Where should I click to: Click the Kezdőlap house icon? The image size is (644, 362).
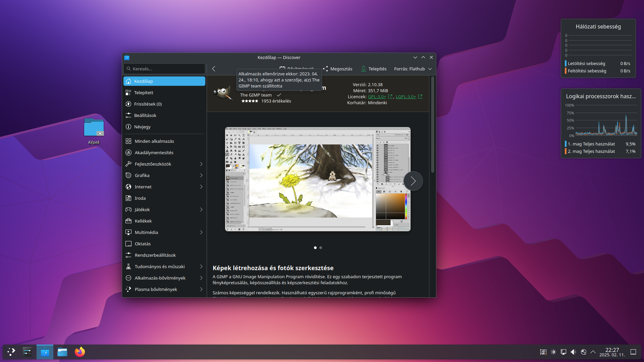click(x=128, y=81)
